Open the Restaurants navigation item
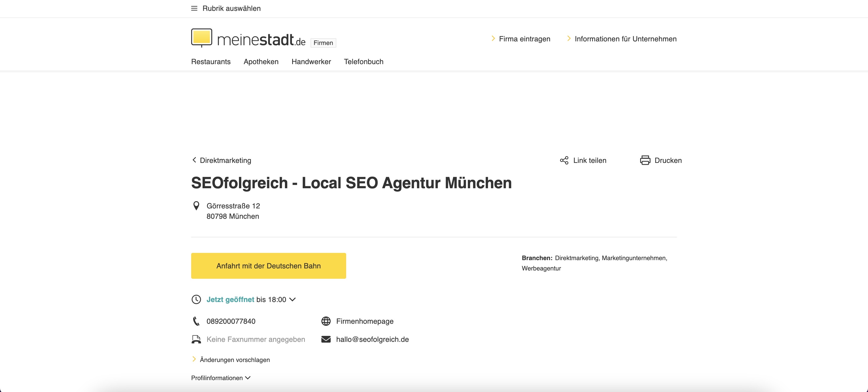Screen dimensions: 868x392 [211, 62]
